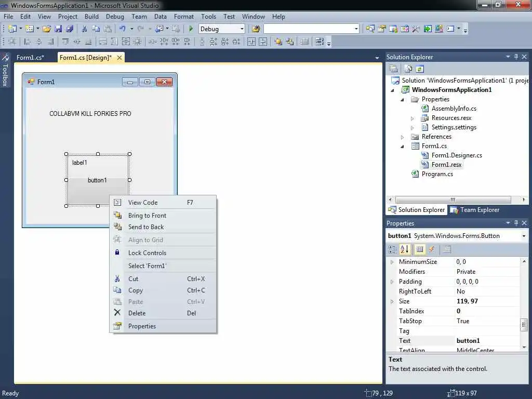Viewport: 532px width, 399px height.
Task: Choose Properties from the context menu
Action: [163, 326]
